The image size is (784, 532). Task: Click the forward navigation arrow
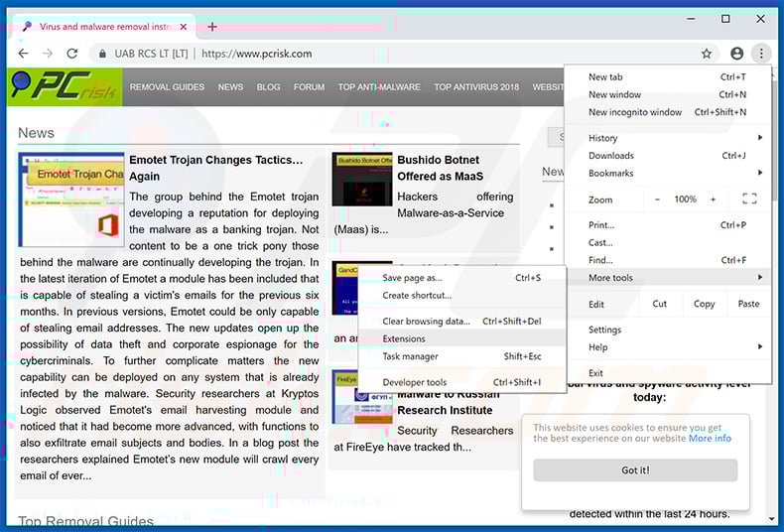pos(48,53)
